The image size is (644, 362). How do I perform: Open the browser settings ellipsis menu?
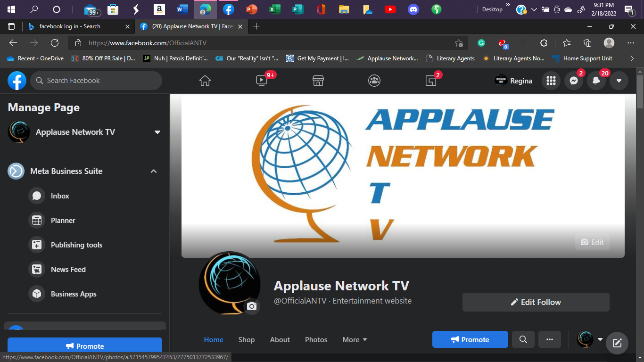point(631,43)
